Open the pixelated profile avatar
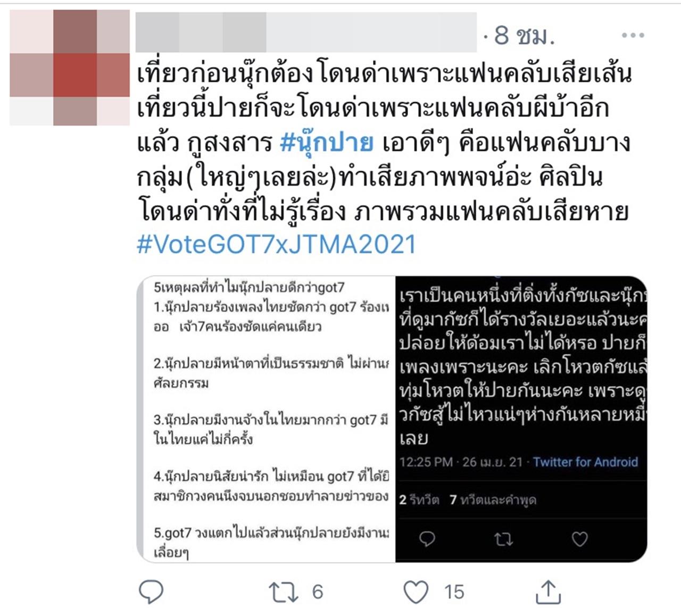Screen dimensions: 681x616 tap(70, 68)
